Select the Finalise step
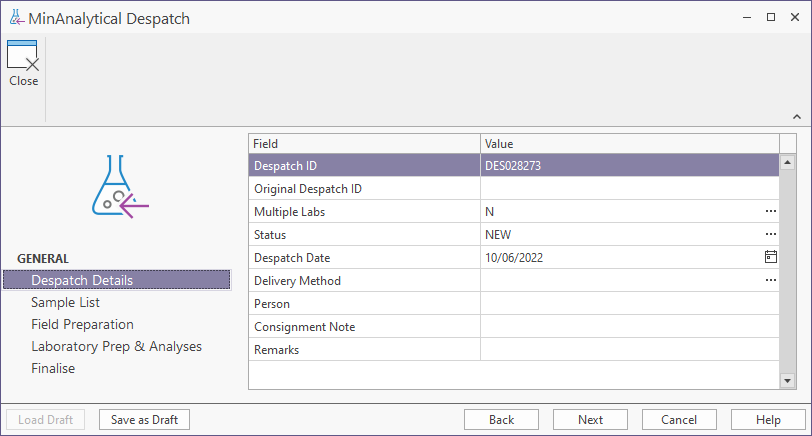This screenshot has width=812, height=436. [x=53, y=368]
